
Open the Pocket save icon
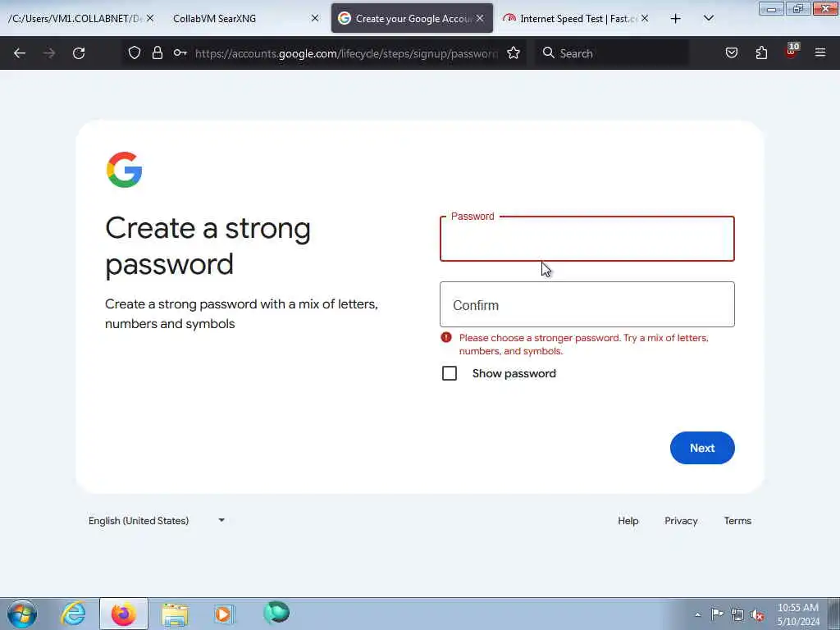[x=731, y=52]
